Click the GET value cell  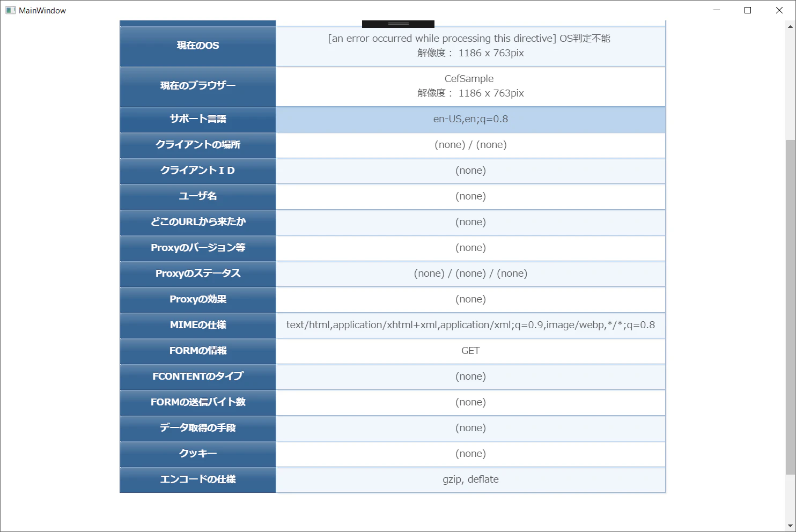pos(470,351)
